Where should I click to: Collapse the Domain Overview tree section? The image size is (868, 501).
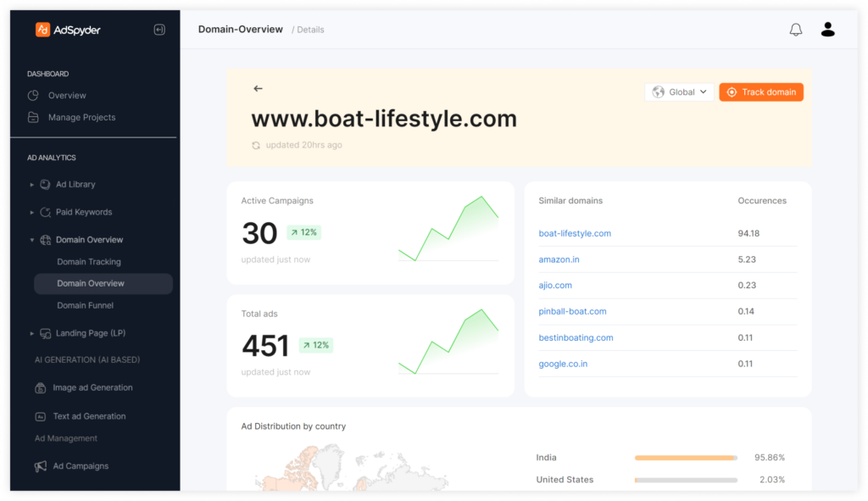31,240
